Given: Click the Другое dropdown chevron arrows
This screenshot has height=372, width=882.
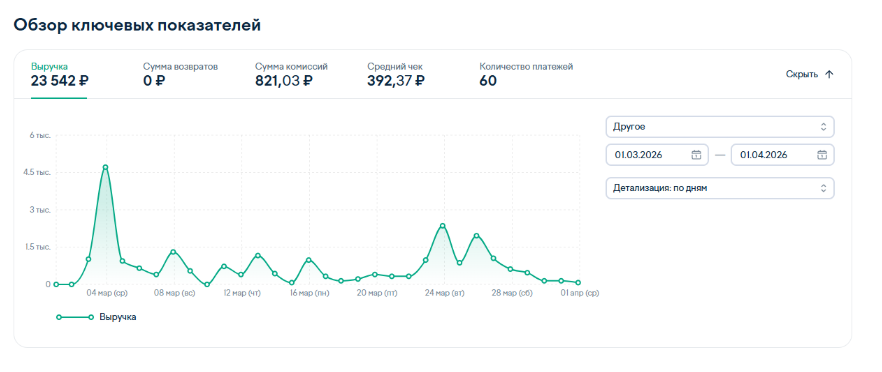Looking at the screenshot, I should pyautogui.click(x=823, y=127).
